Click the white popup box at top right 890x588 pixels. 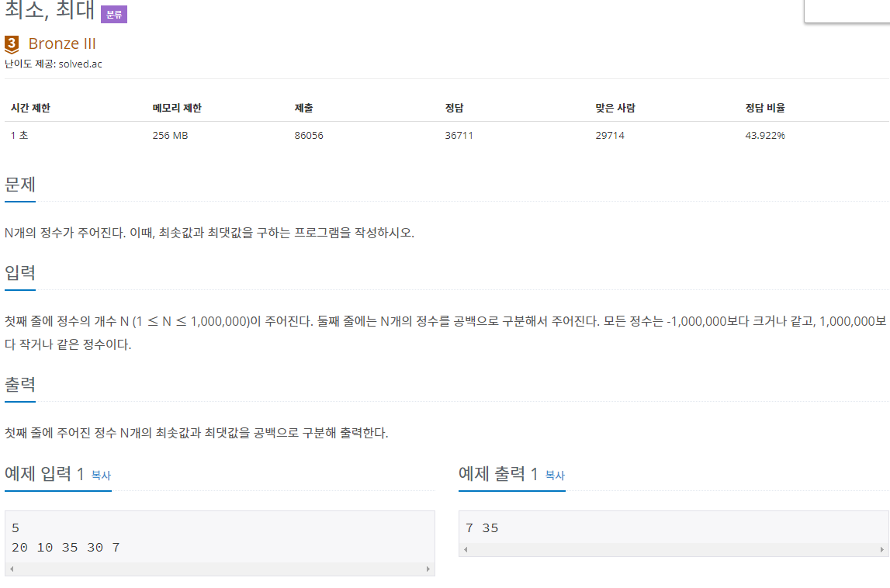pyautogui.click(x=847, y=11)
